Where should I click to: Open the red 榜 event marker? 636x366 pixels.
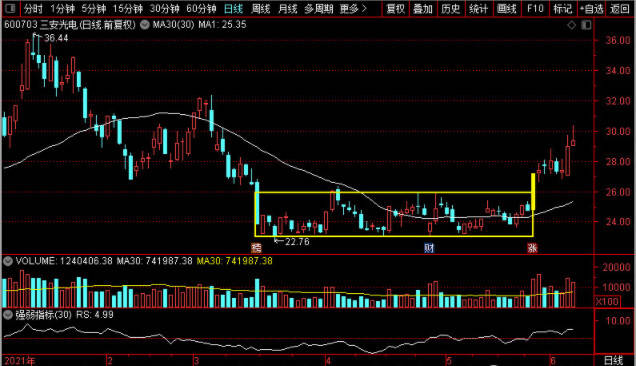256,248
